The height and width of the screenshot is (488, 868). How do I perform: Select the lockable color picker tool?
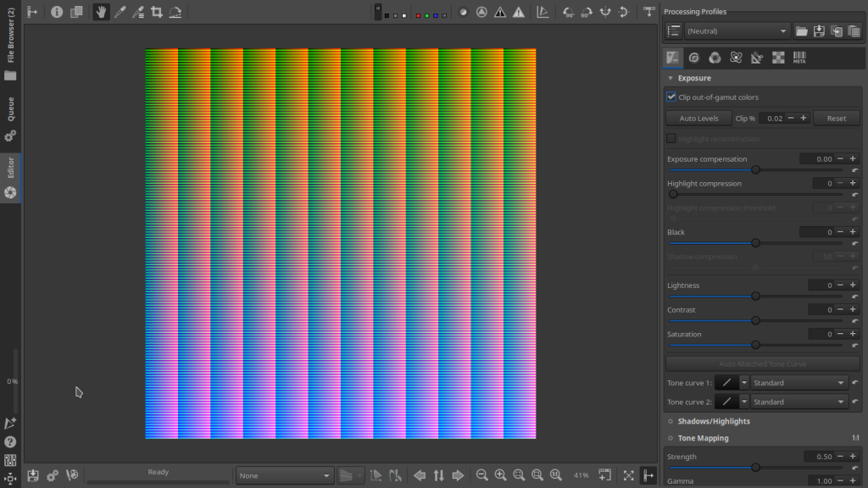click(138, 12)
